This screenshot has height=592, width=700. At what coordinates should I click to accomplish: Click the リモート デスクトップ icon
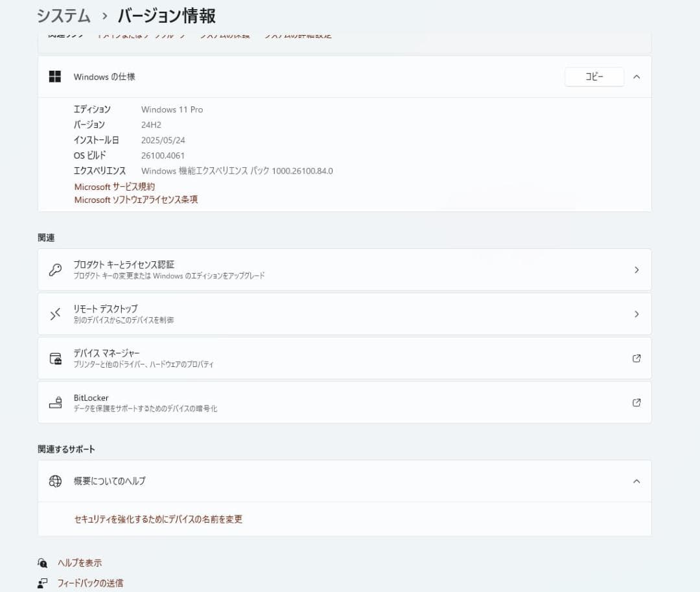[56, 313]
